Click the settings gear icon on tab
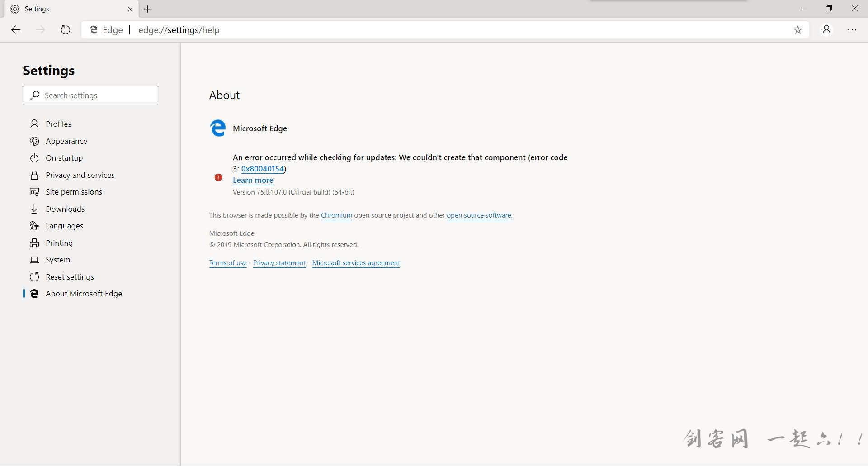Screen dimensions: 868x466 [x=15, y=9]
